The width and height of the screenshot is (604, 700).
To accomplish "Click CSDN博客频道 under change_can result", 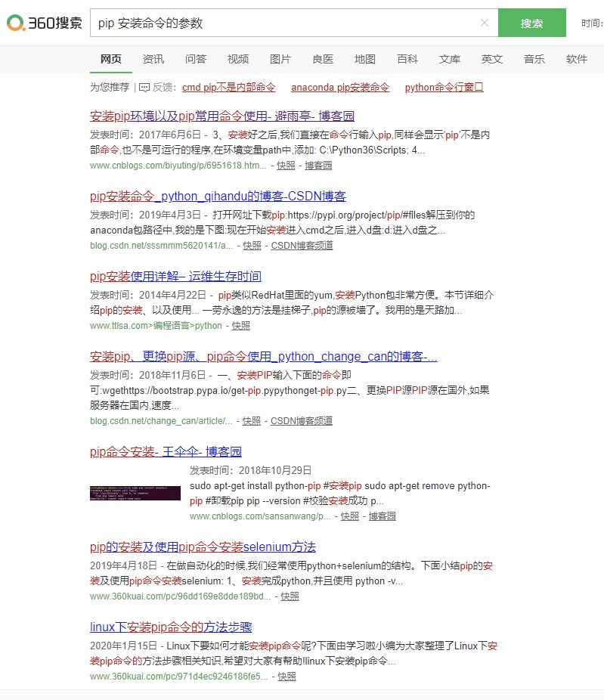I will point(302,421).
